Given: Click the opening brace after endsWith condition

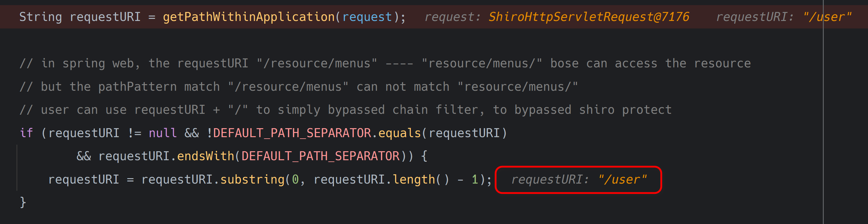Looking at the screenshot, I should click(x=424, y=156).
